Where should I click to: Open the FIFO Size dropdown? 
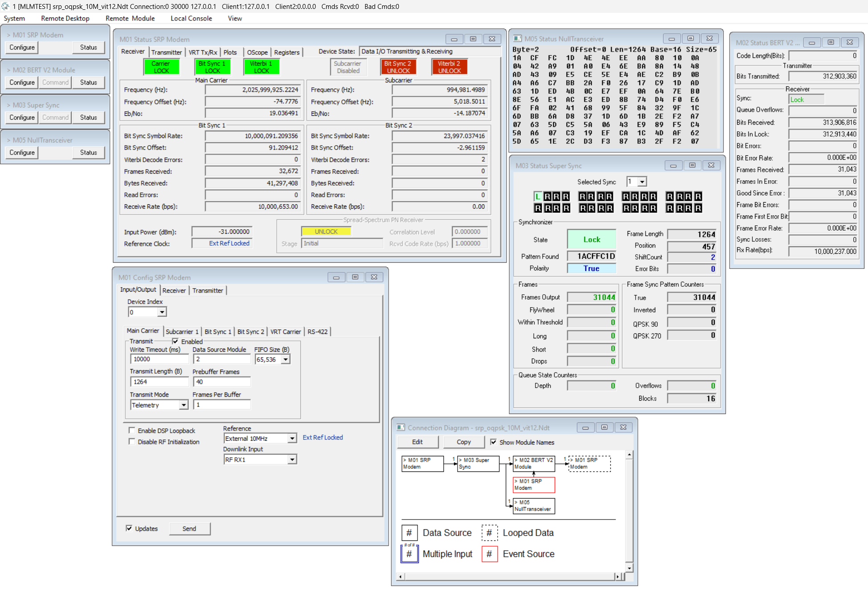(285, 359)
